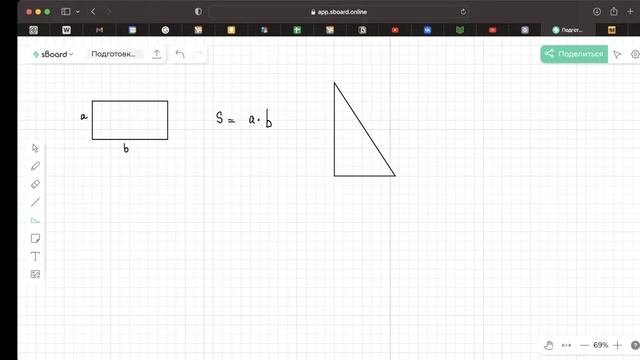Select the Sticky note tool
640x360 pixels.
[x=35, y=238]
